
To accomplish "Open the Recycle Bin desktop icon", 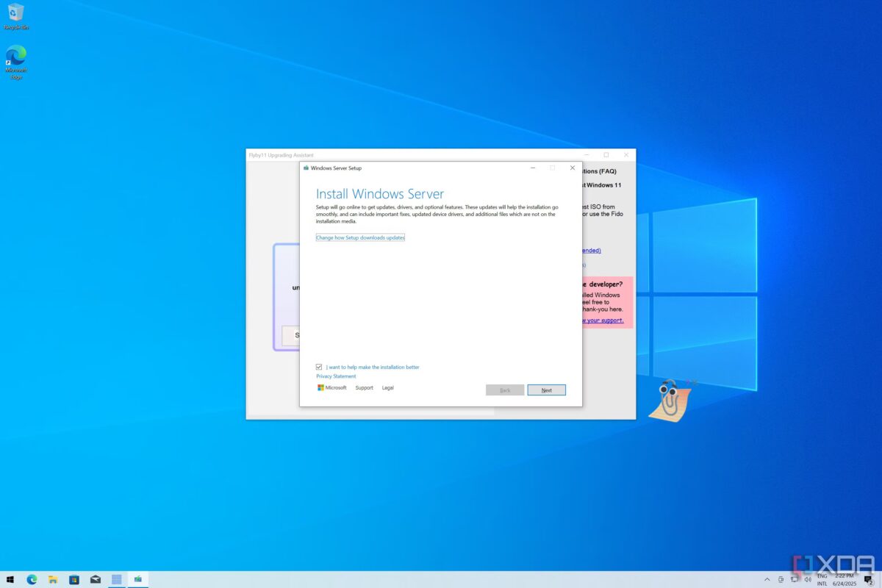I will 15,15.
